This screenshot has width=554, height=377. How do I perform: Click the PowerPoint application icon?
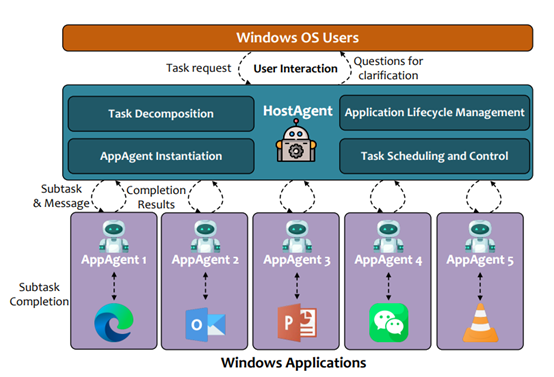point(297,323)
